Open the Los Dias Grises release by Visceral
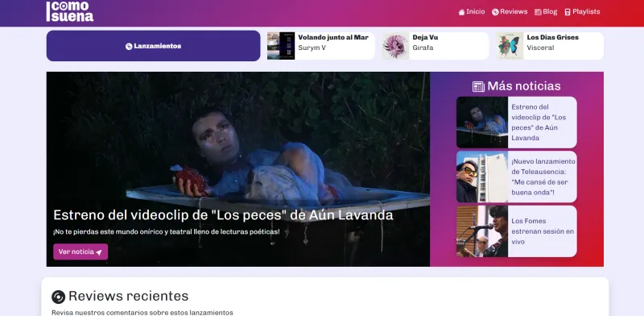The image size is (644, 316). pyautogui.click(x=550, y=46)
